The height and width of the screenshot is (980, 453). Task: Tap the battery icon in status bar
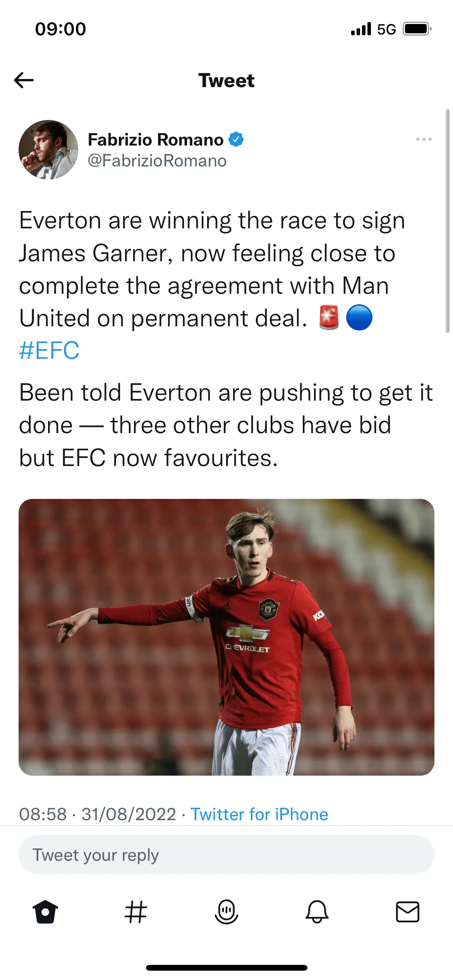417,29
